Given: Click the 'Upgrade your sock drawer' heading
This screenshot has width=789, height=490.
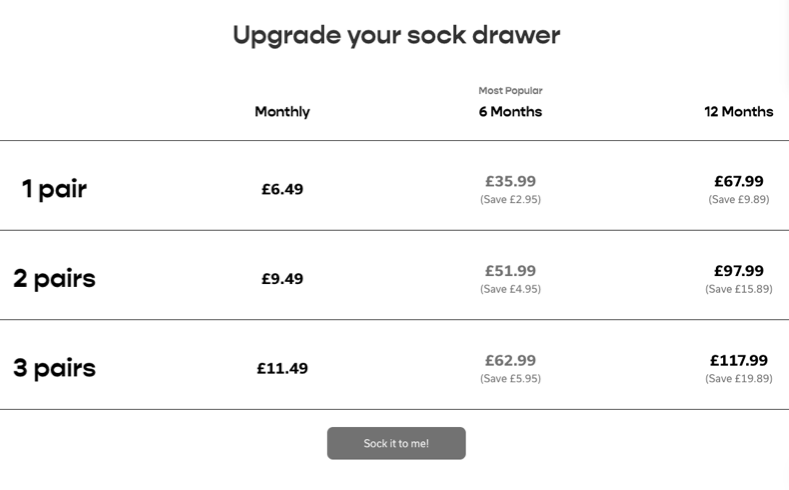Looking at the screenshot, I should point(396,35).
